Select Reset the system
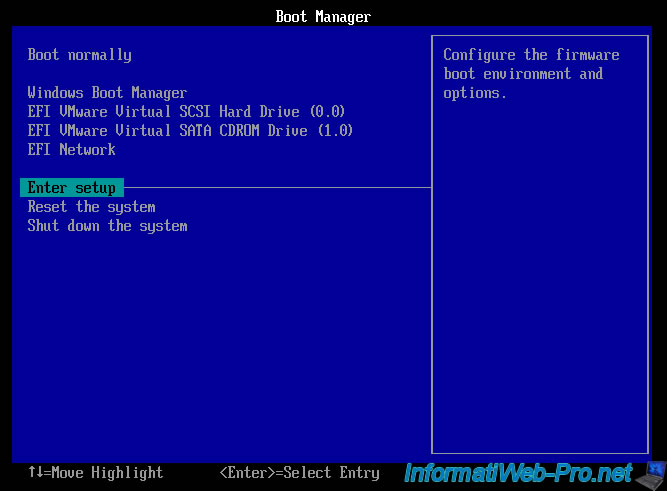 coord(91,207)
